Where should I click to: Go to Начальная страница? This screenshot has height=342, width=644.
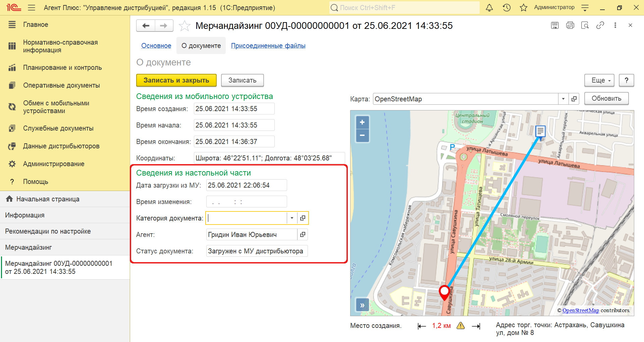tap(65, 199)
